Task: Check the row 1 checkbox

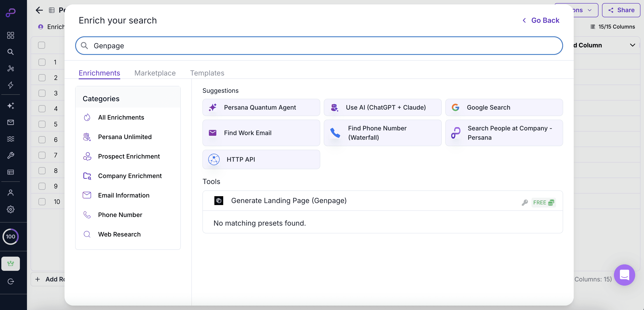Action: coord(42,62)
